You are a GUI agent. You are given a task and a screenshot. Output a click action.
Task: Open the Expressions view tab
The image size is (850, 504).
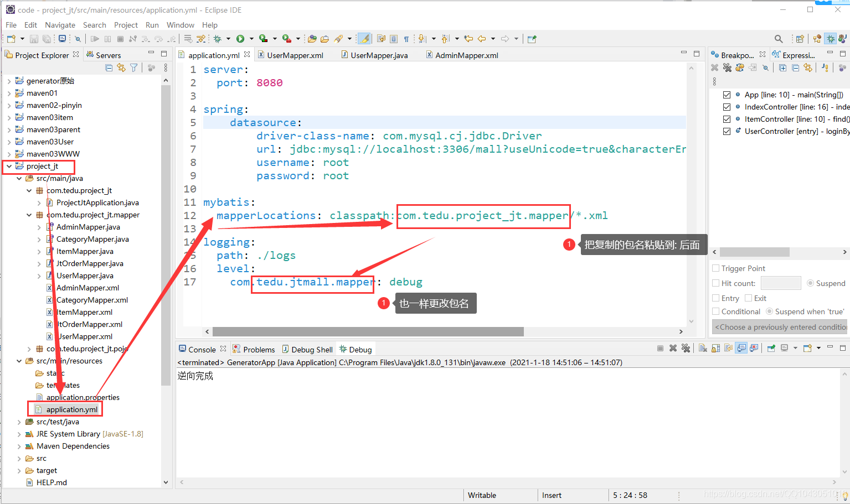coord(794,55)
